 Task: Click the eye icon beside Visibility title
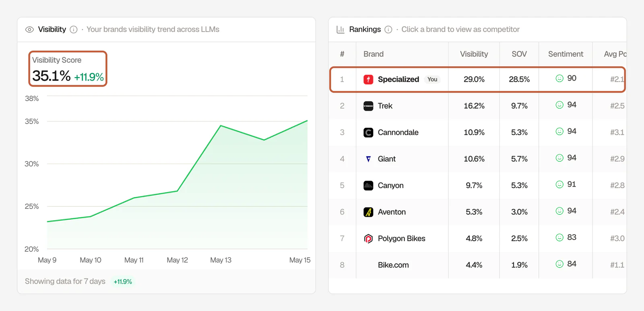[x=29, y=29]
